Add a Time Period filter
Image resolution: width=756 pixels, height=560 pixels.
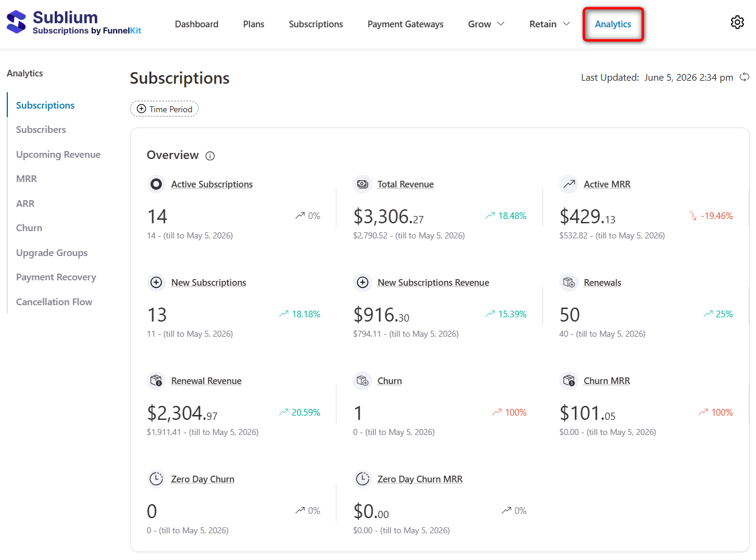pos(165,109)
